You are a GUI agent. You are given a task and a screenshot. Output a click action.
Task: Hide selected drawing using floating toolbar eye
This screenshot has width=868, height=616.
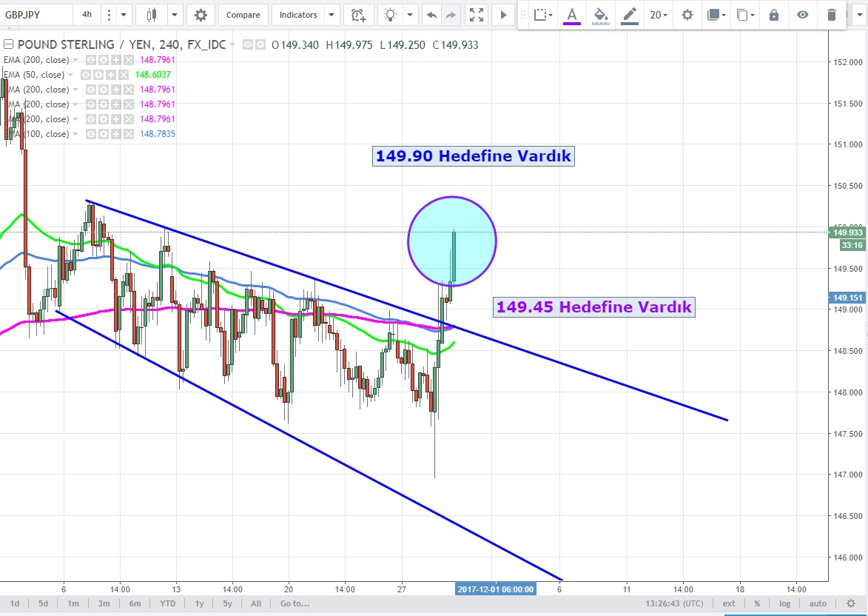click(803, 15)
